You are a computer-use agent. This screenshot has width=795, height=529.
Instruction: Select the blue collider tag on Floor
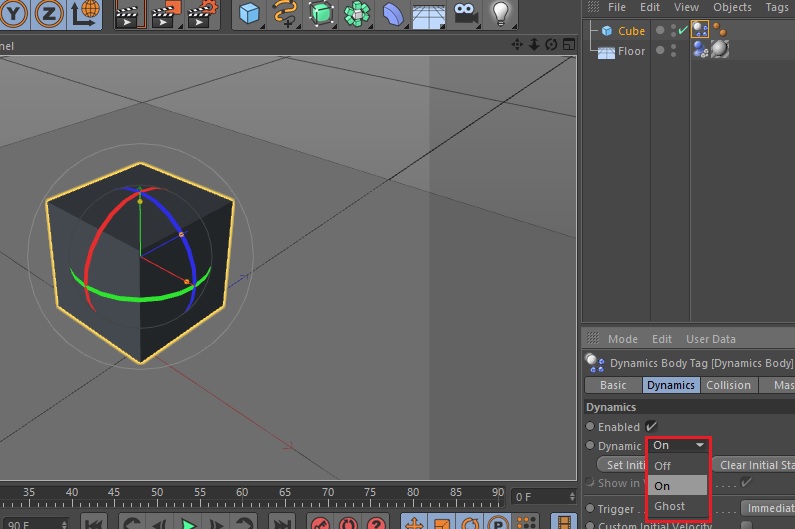pyautogui.click(x=700, y=50)
